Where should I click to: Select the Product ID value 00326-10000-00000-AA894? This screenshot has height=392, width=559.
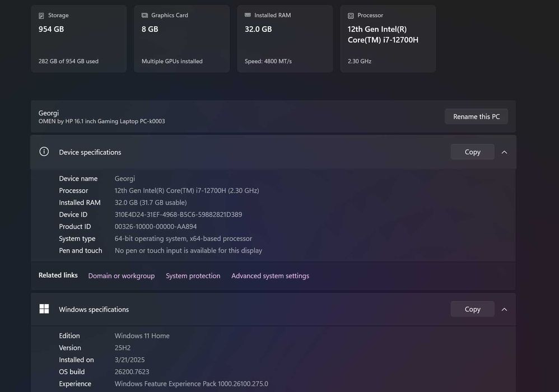156,227
